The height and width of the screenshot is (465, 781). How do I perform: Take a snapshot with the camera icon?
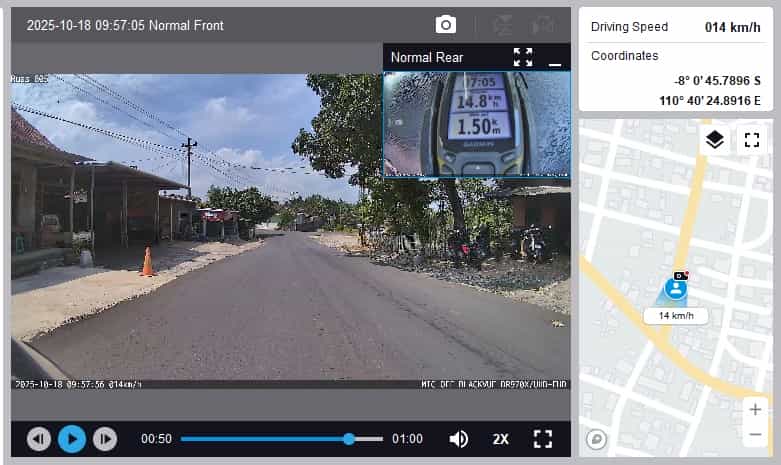[445, 25]
